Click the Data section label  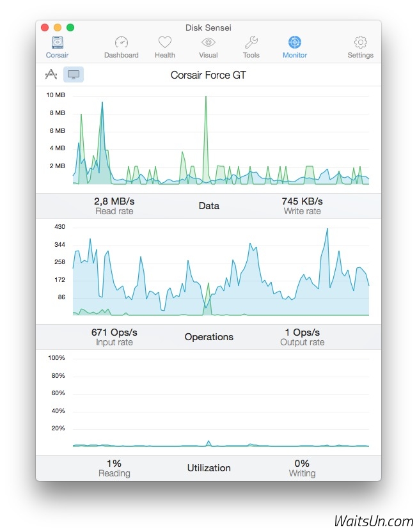tap(209, 206)
